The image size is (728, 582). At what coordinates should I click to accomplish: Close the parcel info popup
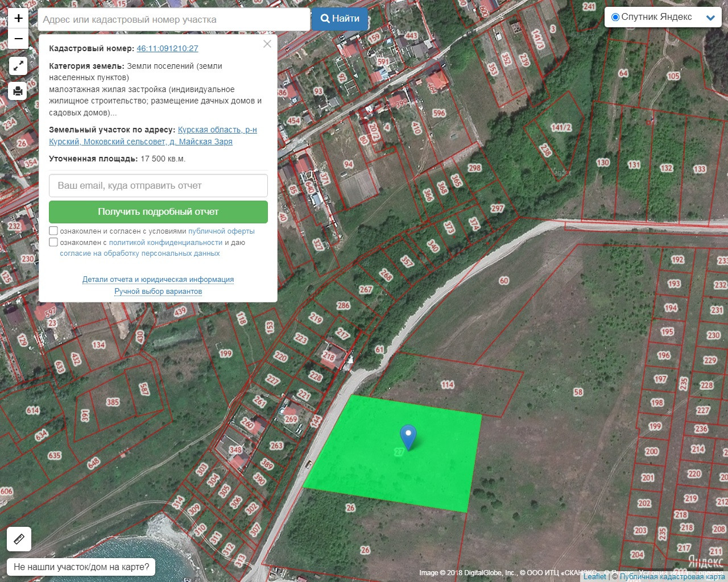267,44
